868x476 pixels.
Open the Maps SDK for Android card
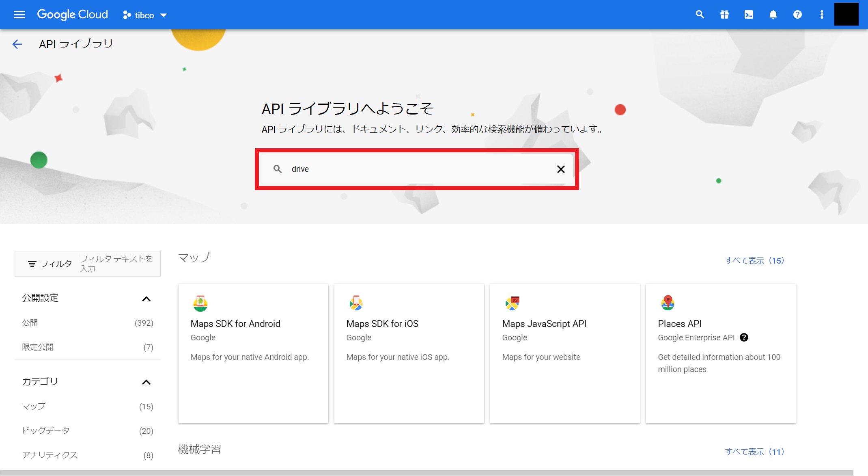pyautogui.click(x=253, y=353)
